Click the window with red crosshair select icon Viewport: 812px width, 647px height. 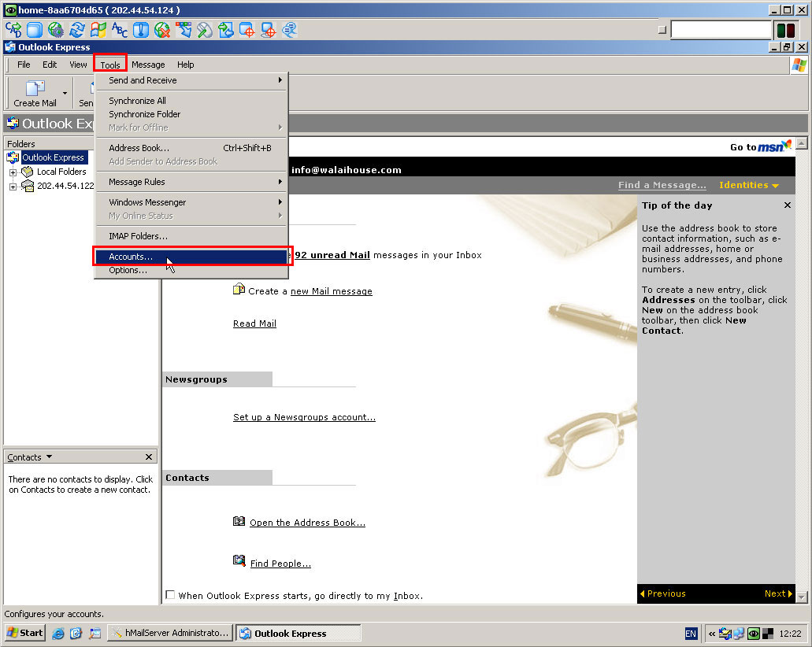coord(247,30)
